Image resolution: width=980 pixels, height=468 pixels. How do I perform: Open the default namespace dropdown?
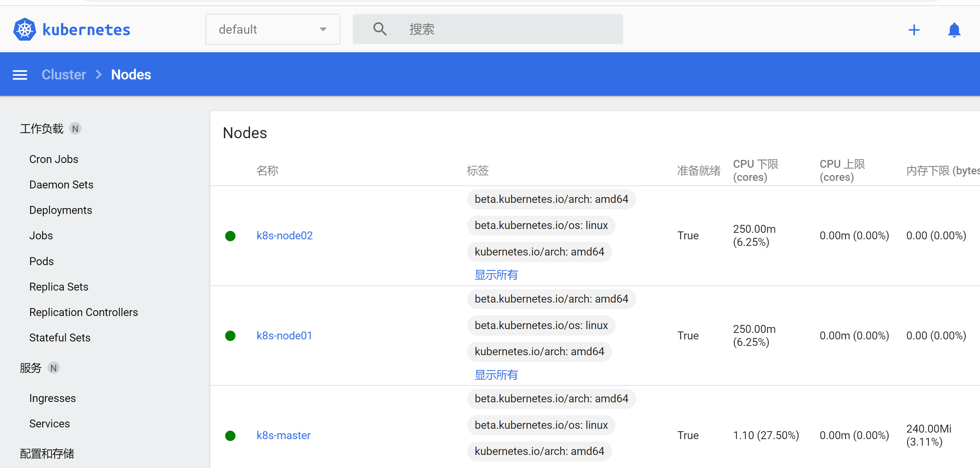272,29
